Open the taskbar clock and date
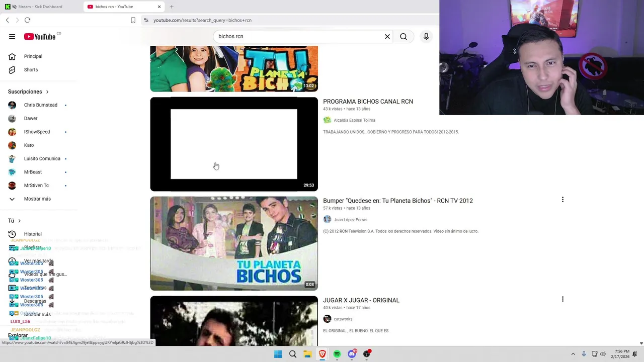The image size is (644, 362). tap(620, 354)
